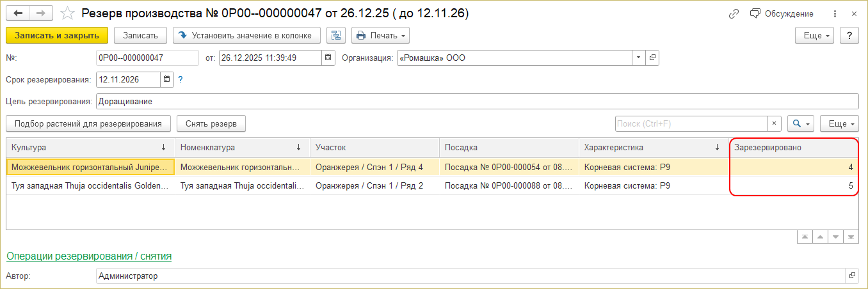Open the top Еще menu
The height and width of the screenshot is (289, 868).
(x=817, y=35)
